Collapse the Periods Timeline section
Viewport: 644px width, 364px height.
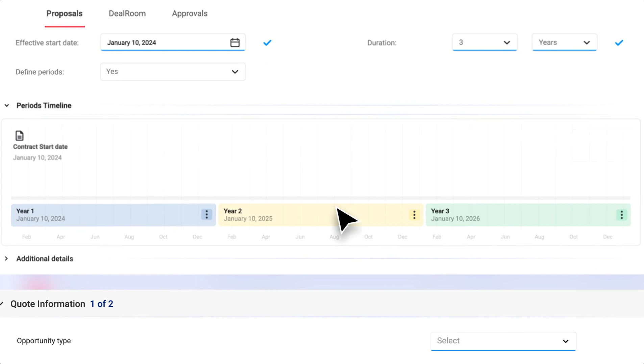(x=7, y=105)
